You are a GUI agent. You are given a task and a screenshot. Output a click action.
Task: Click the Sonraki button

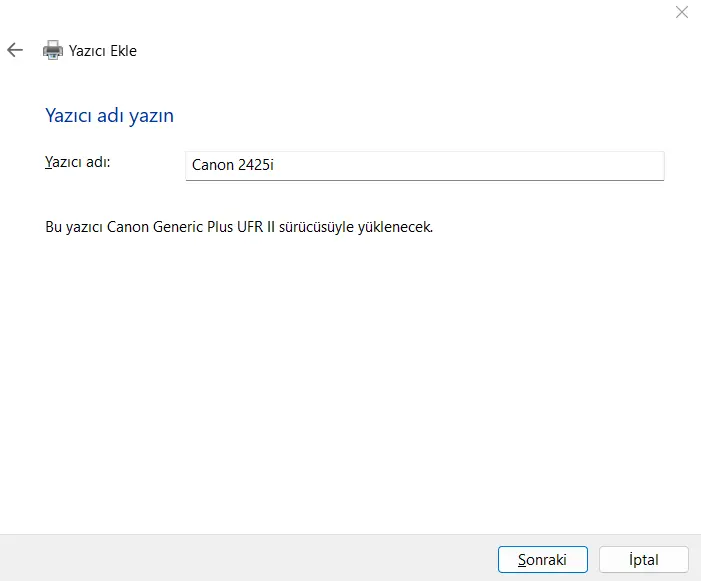[x=543, y=560]
